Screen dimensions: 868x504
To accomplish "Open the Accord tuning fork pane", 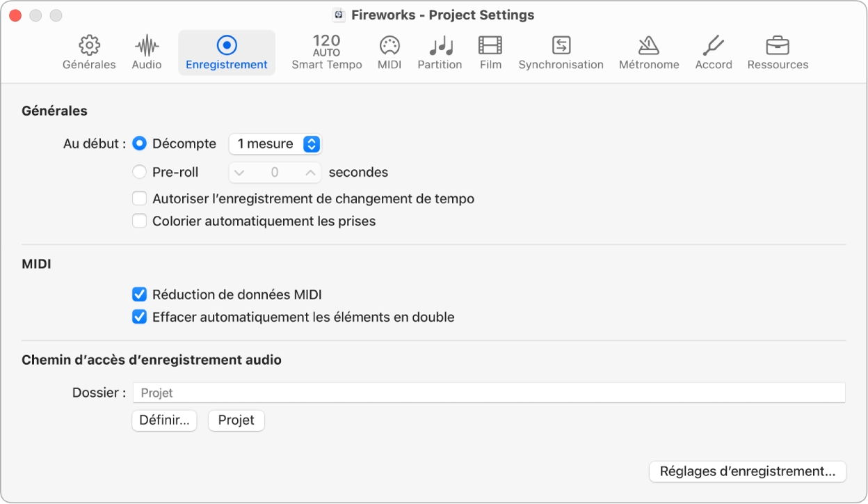I will [714, 53].
